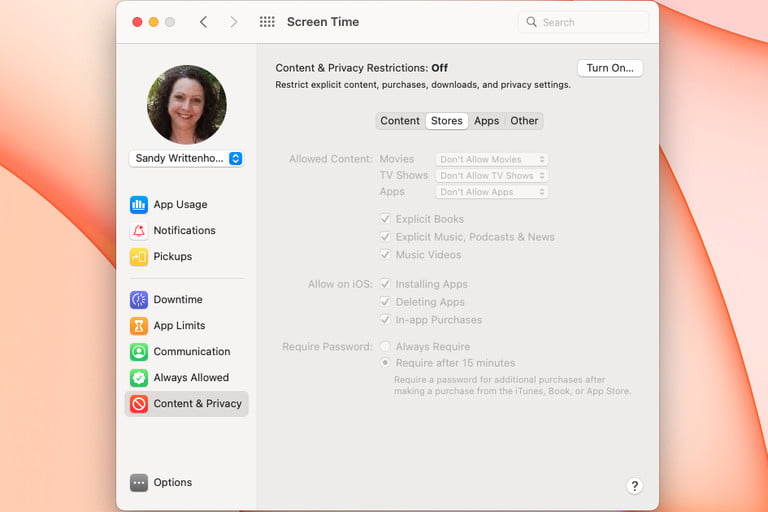Click the search magnifying glass icon
Screen dimensions: 768x512
click(531, 22)
